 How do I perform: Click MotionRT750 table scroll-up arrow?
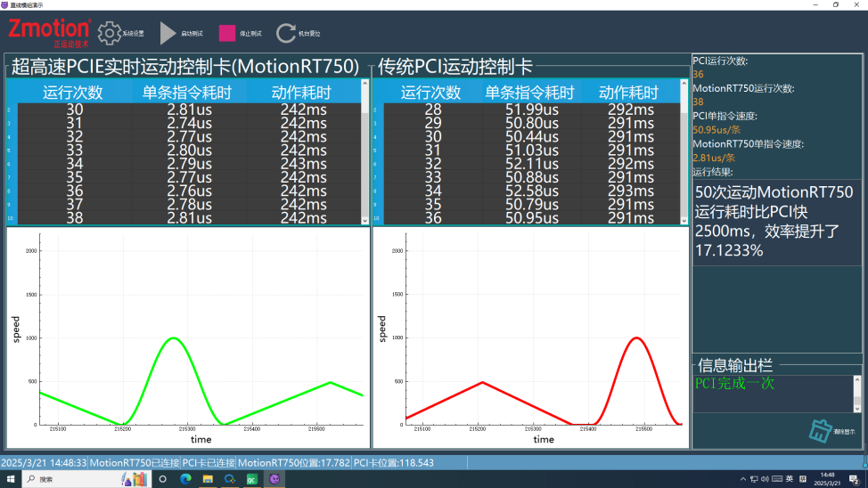[364, 83]
